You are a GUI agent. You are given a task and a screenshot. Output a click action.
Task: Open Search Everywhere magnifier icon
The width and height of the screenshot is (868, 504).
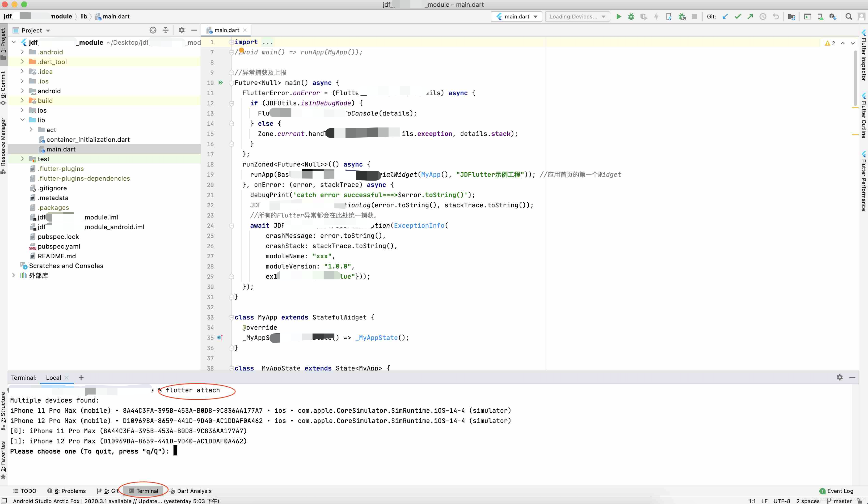click(x=849, y=16)
